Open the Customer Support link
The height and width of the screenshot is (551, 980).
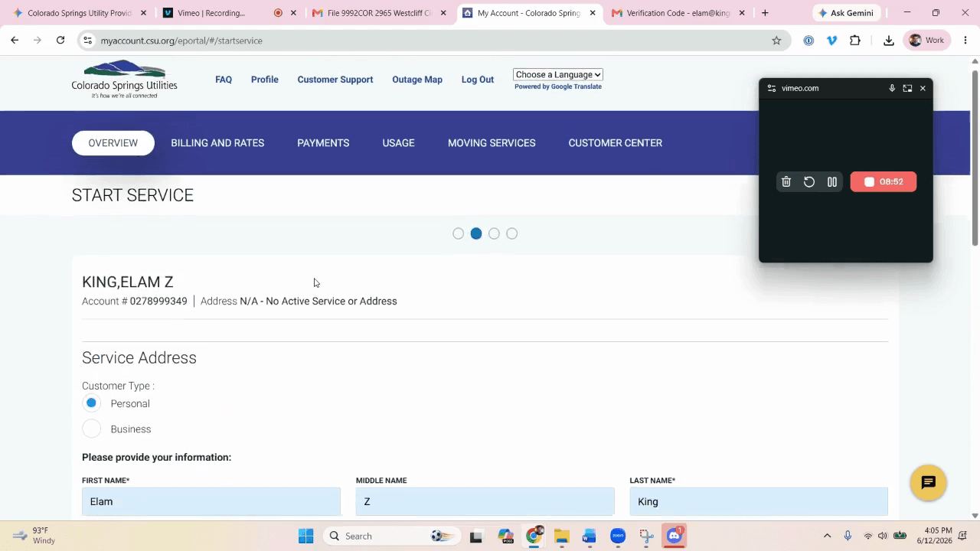(x=335, y=80)
